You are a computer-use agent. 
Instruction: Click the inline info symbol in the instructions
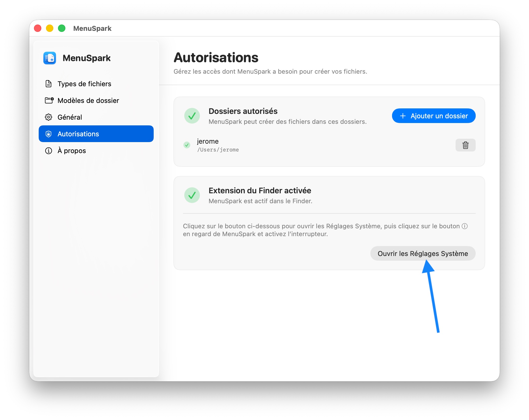point(465,226)
